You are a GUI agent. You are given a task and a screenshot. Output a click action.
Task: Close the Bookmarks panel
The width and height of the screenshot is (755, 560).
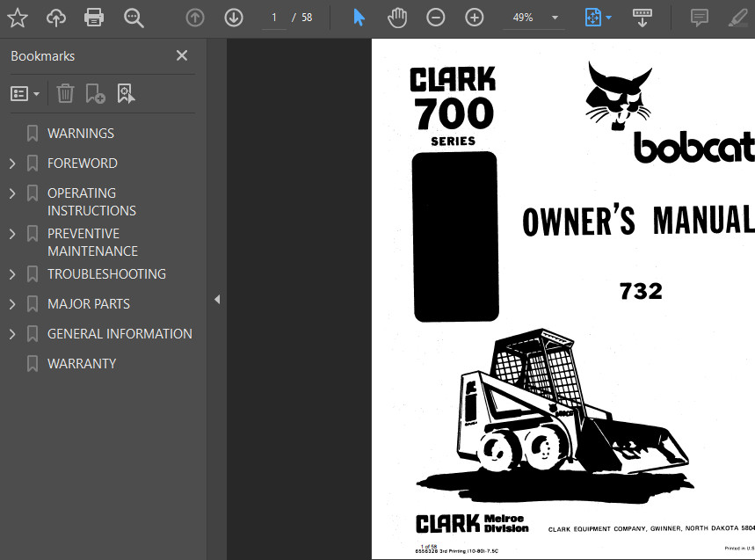pyautogui.click(x=182, y=55)
